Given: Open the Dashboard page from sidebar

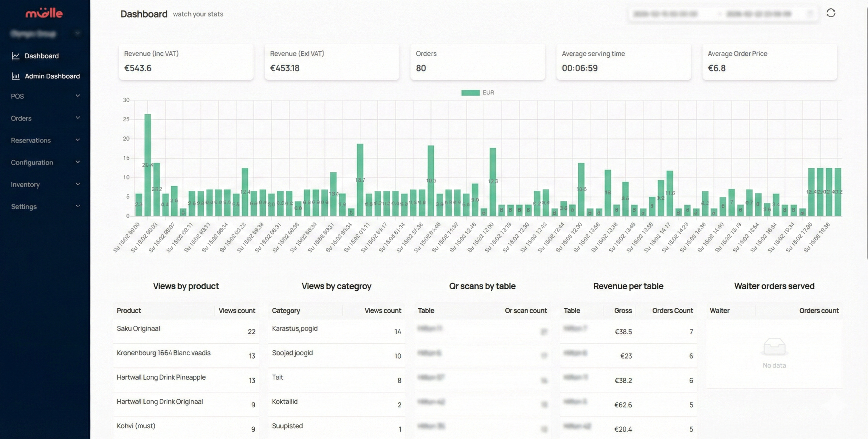Looking at the screenshot, I should (x=41, y=56).
